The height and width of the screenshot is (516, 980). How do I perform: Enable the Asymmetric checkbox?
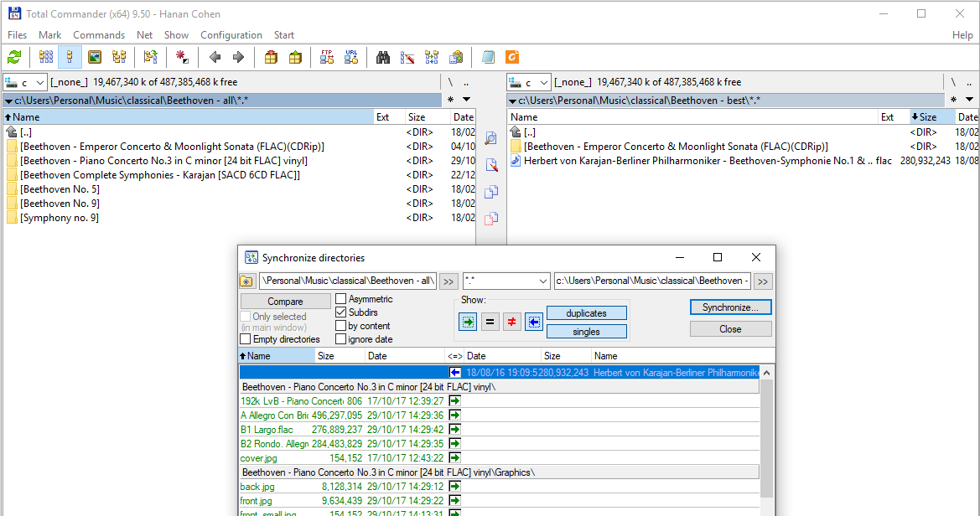click(340, 299)
